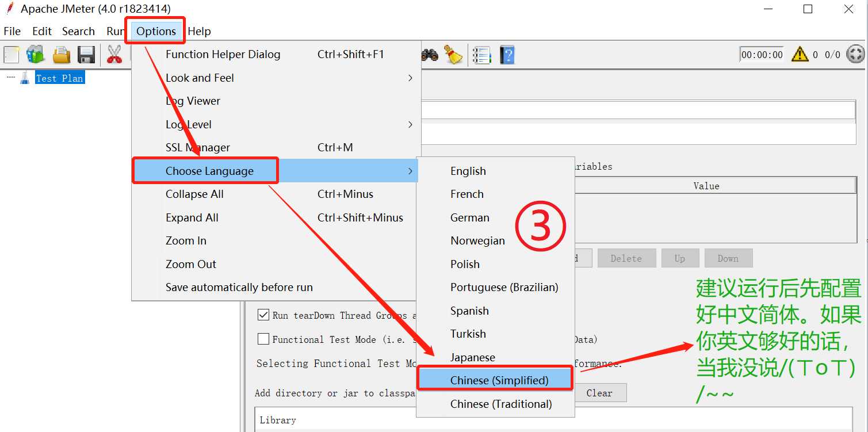Select Chinese (Traditional) language
This screenshot has width=868, height=432.
(495, 404)
